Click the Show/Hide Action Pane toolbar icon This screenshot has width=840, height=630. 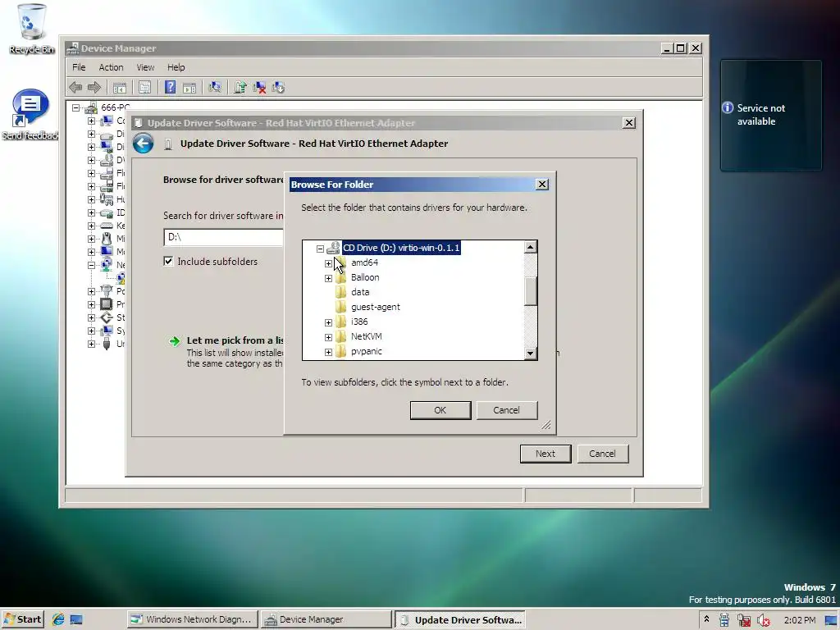(189, 87)
